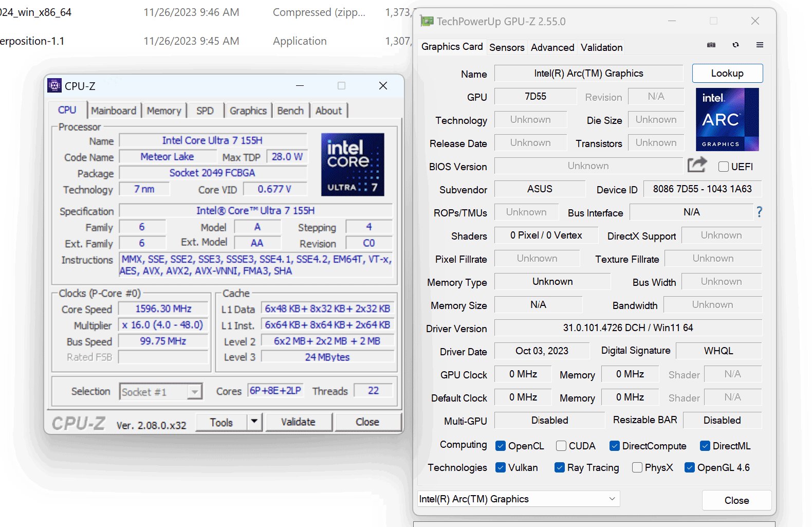The height and width of the screenshot is (527, 812).
Task: Open the Advanced tab in GPU-Z
Action: point(552,47)
